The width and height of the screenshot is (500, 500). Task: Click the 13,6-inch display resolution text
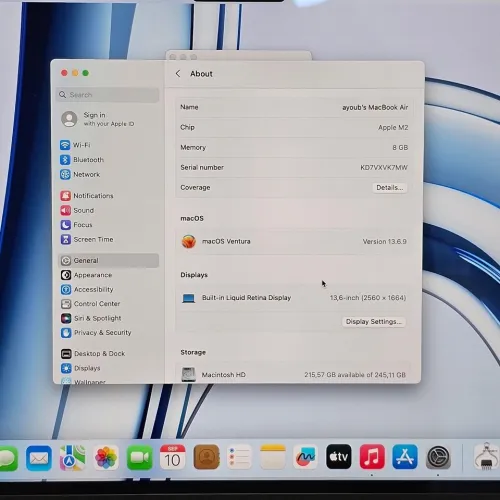coord(368,298)
